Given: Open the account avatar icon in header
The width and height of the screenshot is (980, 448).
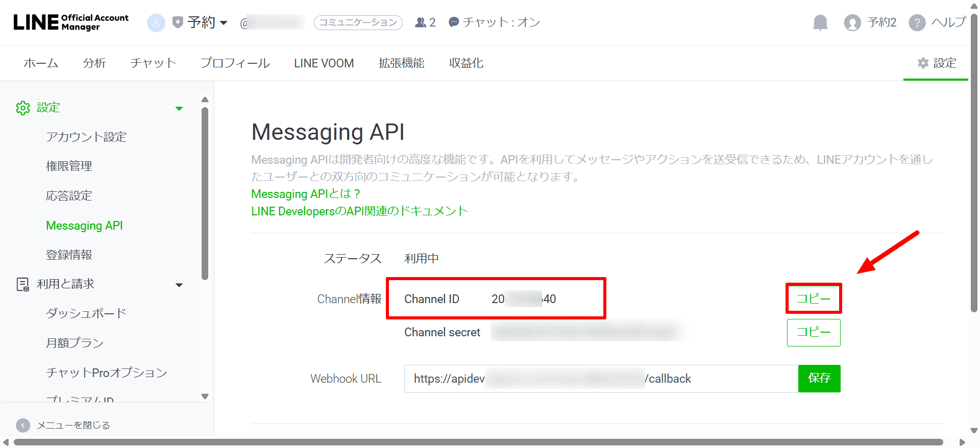Looking at the screenshot, I should tap(156, 22).
